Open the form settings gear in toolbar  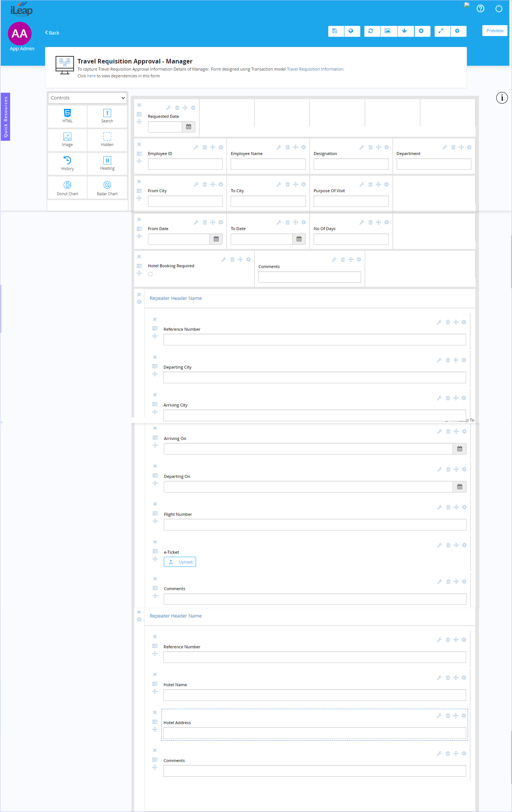click(457, 31)
